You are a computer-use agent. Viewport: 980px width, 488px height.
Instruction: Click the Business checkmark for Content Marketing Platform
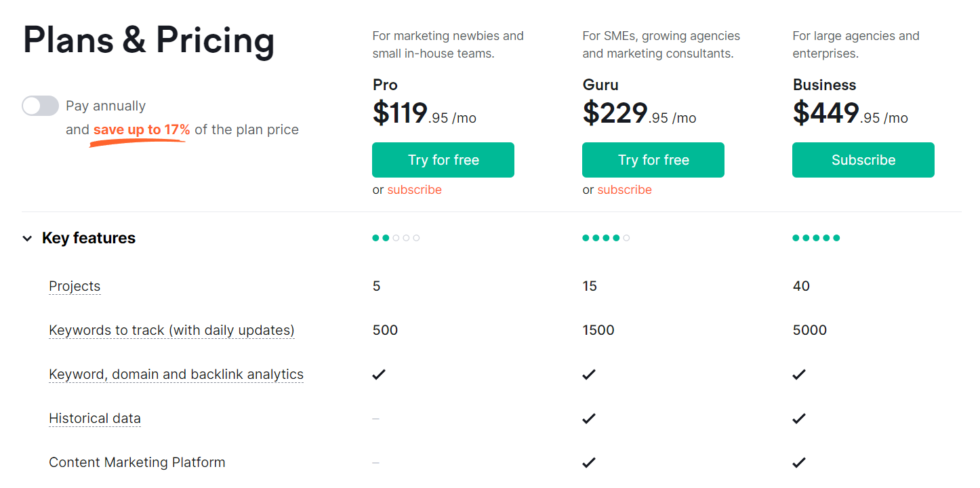pyautogui.click(x=799, y=462)
